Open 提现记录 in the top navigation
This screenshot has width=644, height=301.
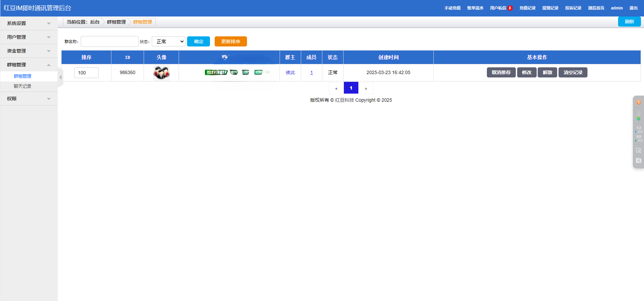point(550,8)
